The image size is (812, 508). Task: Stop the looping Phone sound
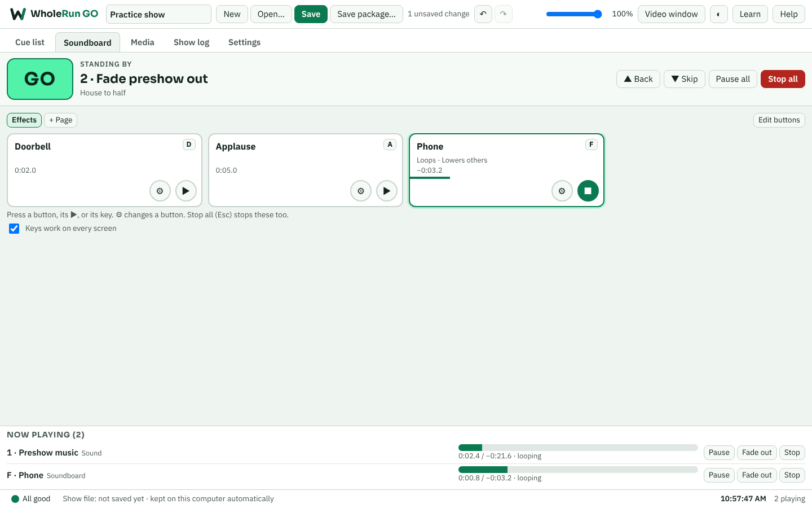click(x=588, y=191)
